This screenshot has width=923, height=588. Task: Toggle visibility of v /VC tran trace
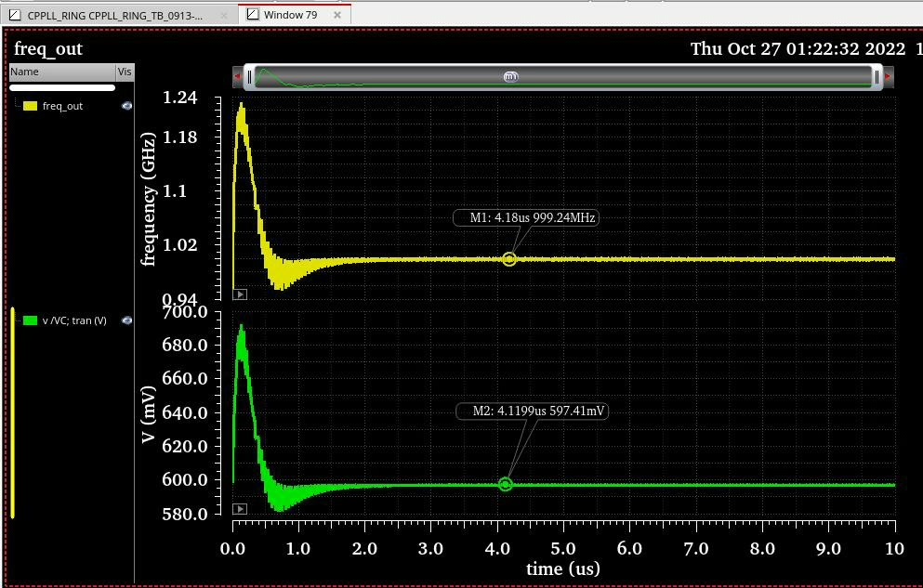click(126, 320)
